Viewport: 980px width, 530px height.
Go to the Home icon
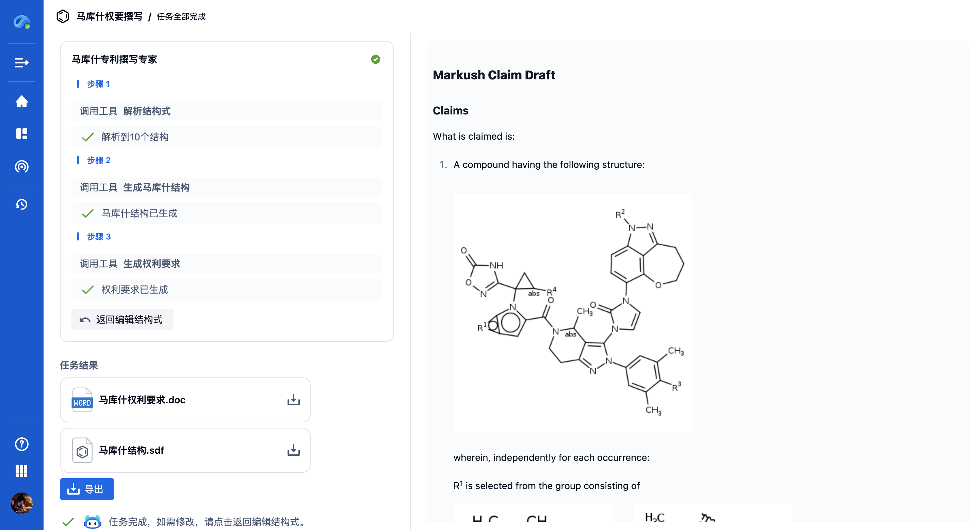tap(22, 101)
